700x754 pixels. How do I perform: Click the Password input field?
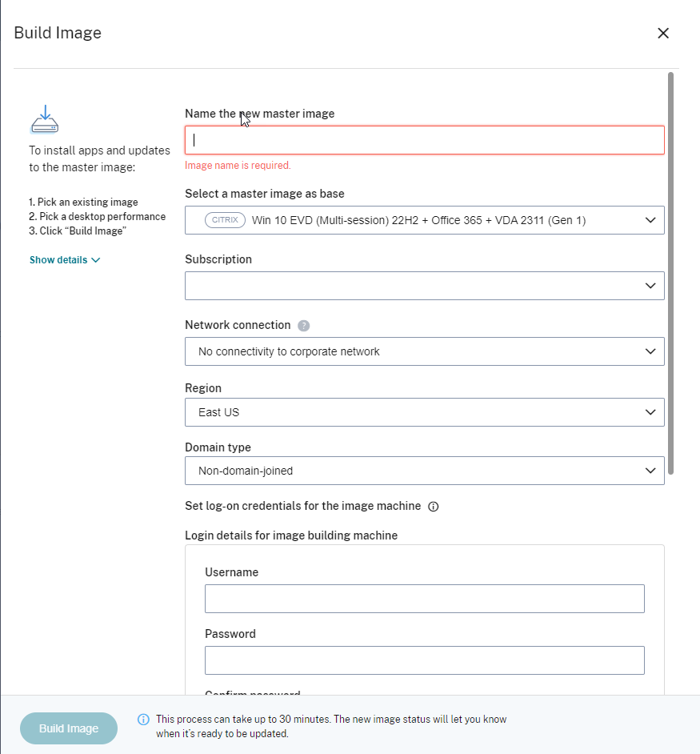[424, 660]
